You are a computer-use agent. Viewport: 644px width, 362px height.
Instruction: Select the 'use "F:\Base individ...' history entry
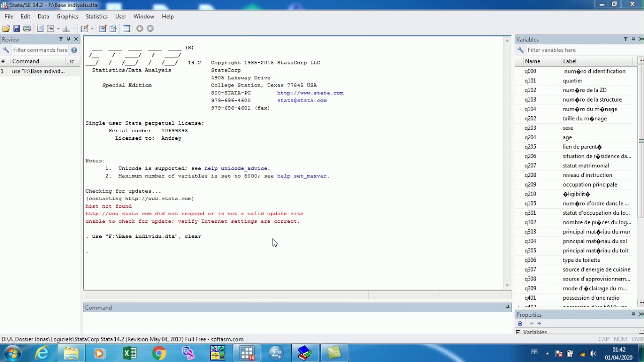(x=40, y=71)
